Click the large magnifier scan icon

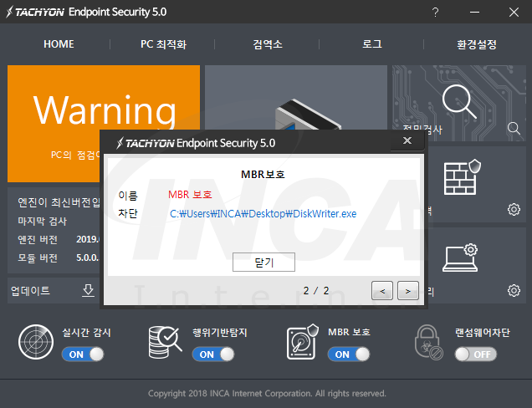click(x=458, y=101)
